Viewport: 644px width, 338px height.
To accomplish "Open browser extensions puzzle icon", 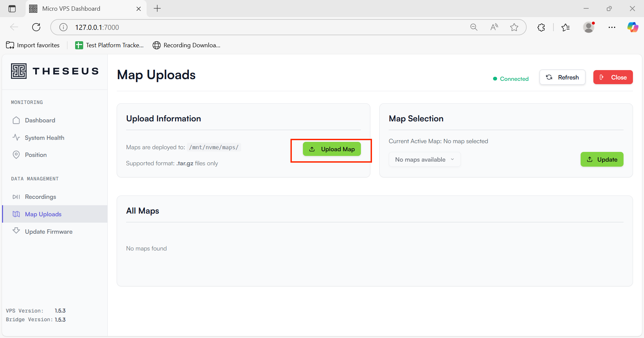I will 541,27.
